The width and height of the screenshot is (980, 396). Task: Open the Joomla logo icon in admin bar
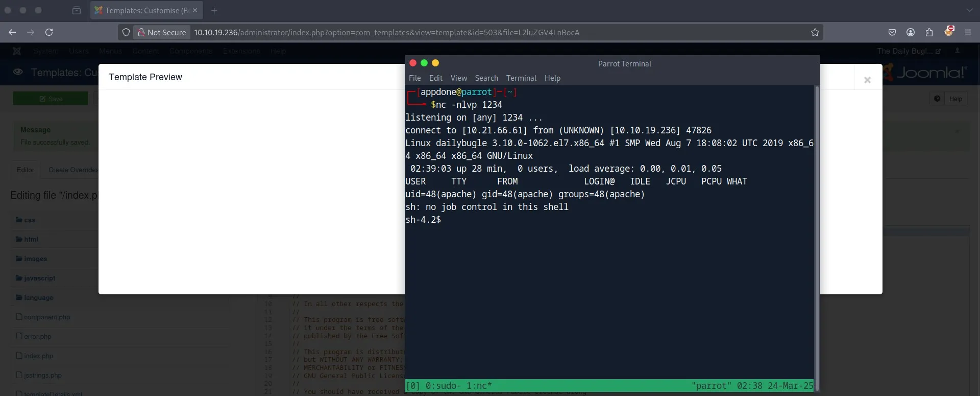coord(17,51)
